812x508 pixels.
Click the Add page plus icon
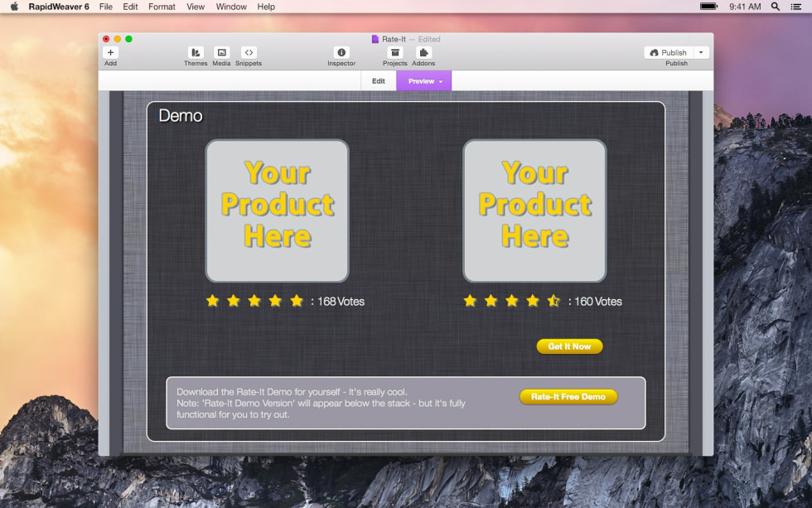click(x=110, y=52)
